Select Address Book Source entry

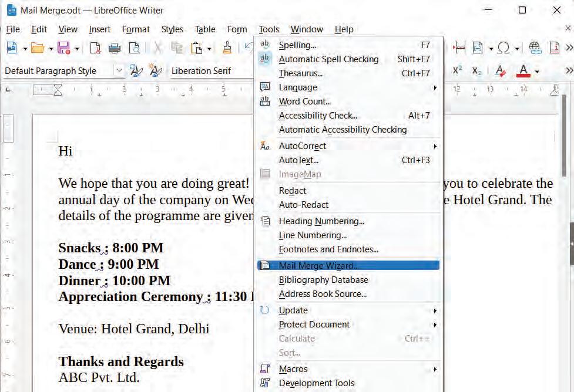click(x=348, y=294)
